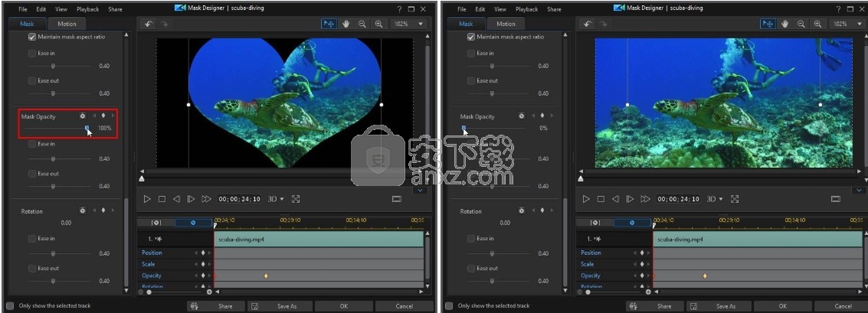Play the preview in right window

[586, 199]
